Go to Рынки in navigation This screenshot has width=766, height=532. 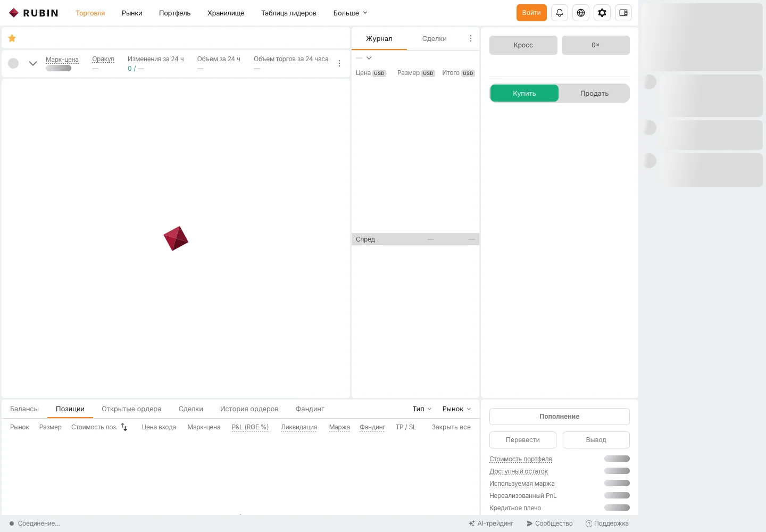(132, 13)
